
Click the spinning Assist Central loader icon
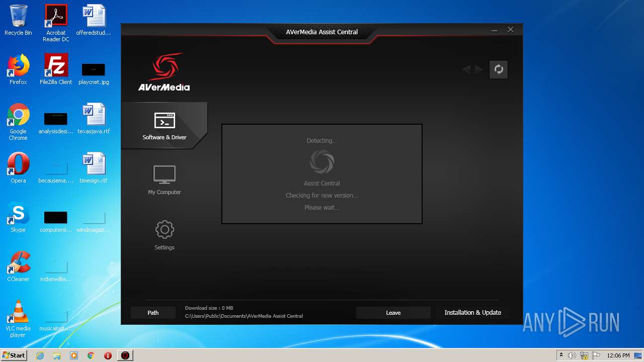point(322,162)
